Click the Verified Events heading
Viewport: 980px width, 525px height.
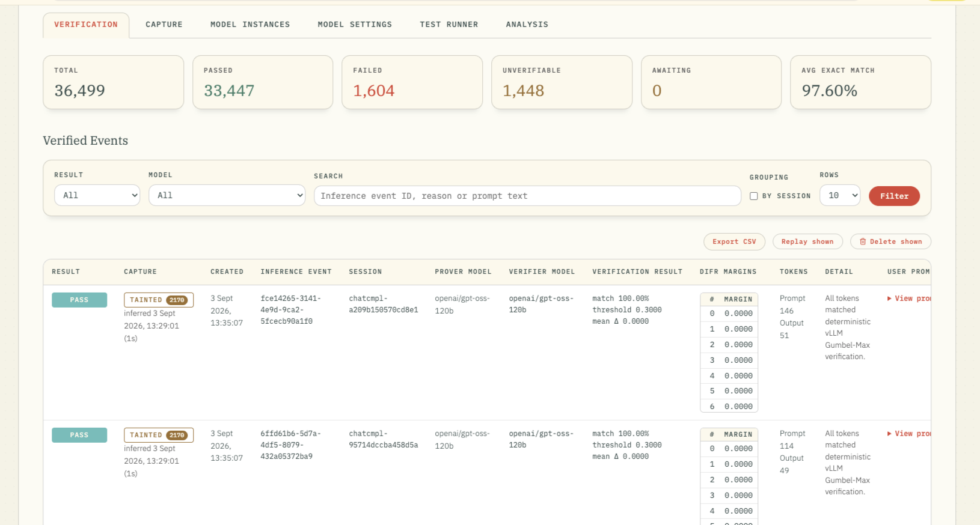85,141
